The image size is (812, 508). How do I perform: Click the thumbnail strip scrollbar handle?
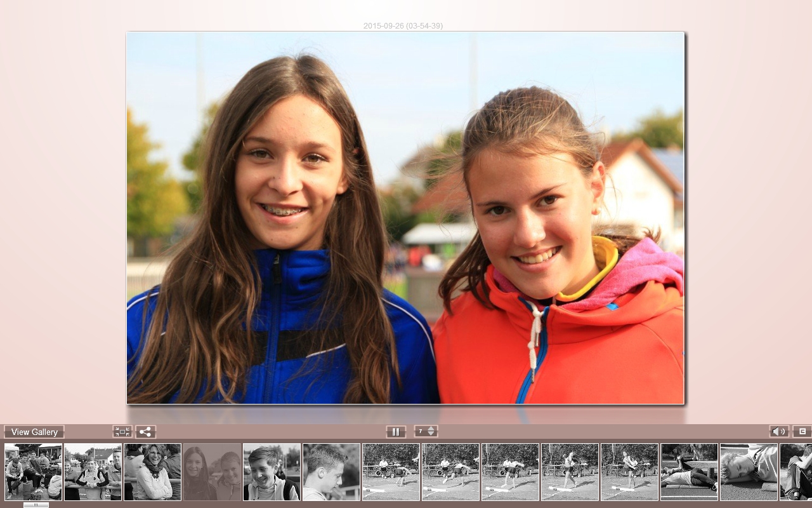(36, 505)
